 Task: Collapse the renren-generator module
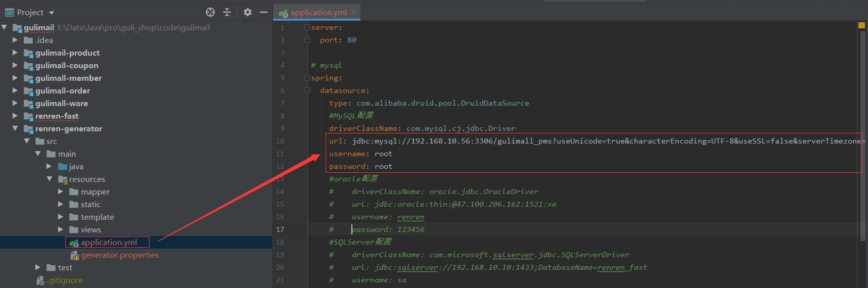point(15,128)
